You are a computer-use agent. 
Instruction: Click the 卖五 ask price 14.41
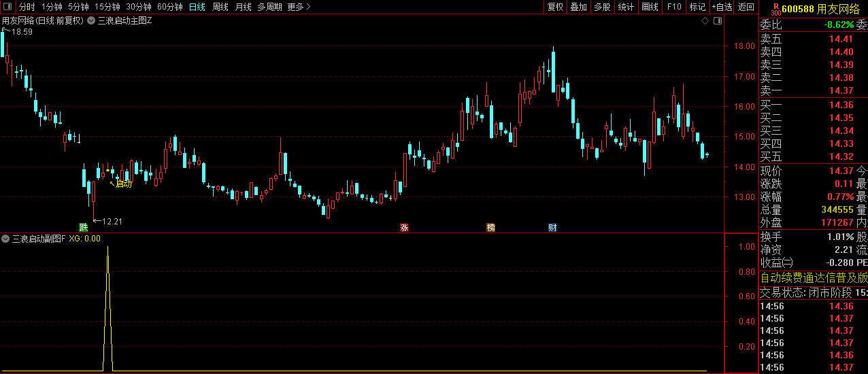pyautogui.click(x=841, y=39)
